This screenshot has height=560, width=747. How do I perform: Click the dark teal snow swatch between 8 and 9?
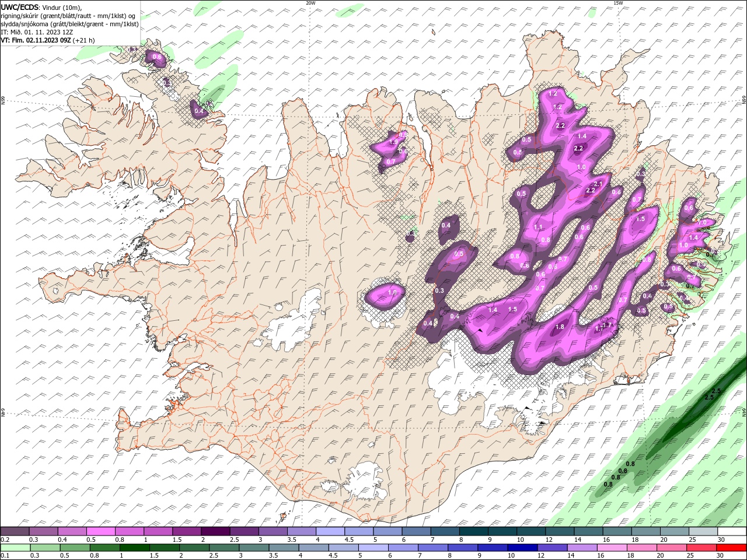pyautogui.click(x=474, y=531)
